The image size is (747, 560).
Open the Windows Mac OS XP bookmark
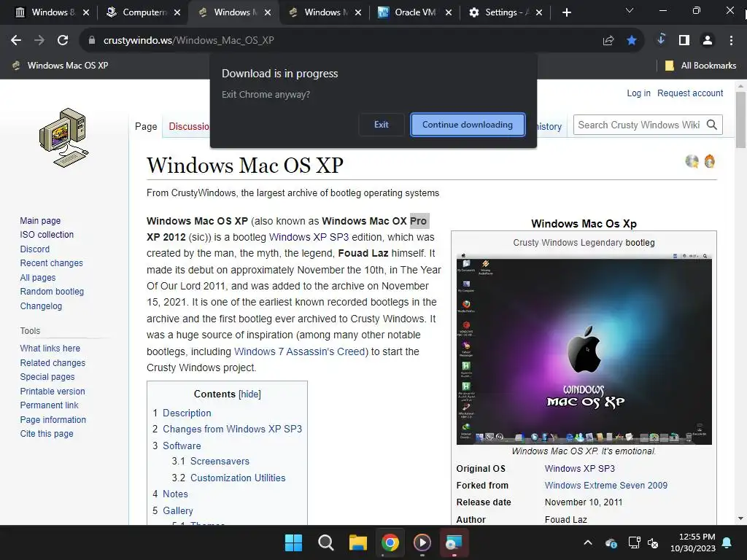[60, 66]
